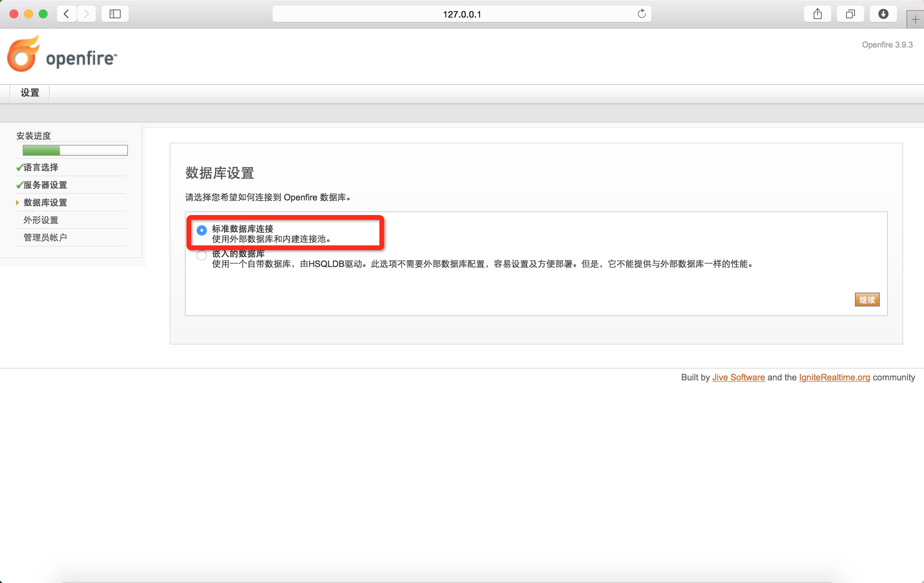Viewport: 924px width, 583px height.
Task: Click the Openfire flame logo
Action: 23,53
